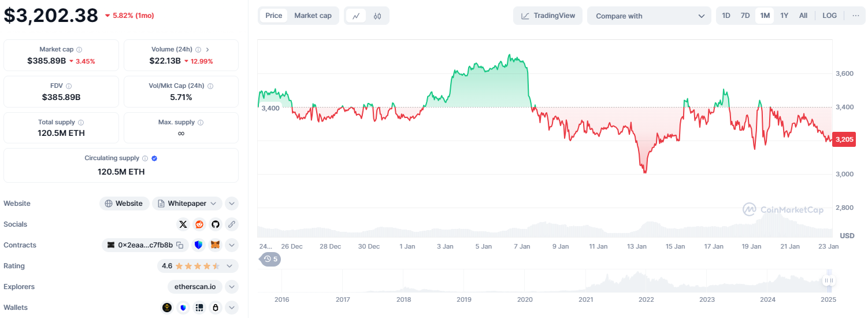Click 2020 on the overview timeline
Screen dimensions: 868x318
tap(525, 299)
